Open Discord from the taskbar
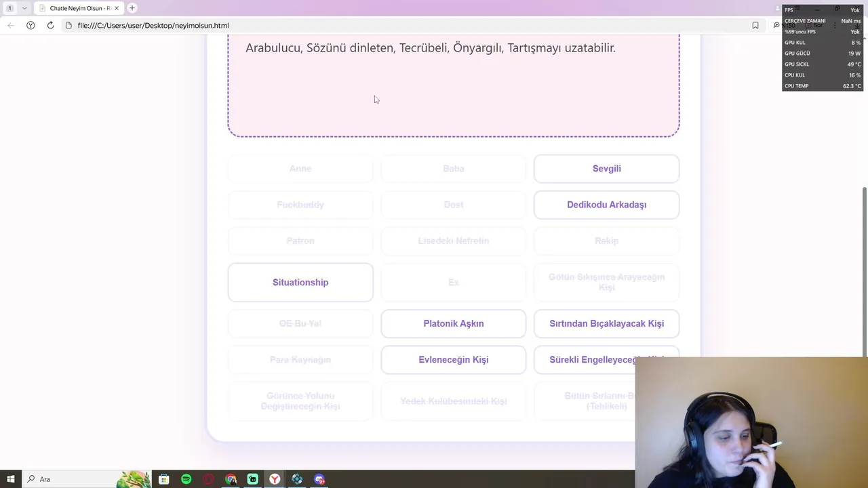Viewport: 868px width, 488px height. tap(319, 479)
